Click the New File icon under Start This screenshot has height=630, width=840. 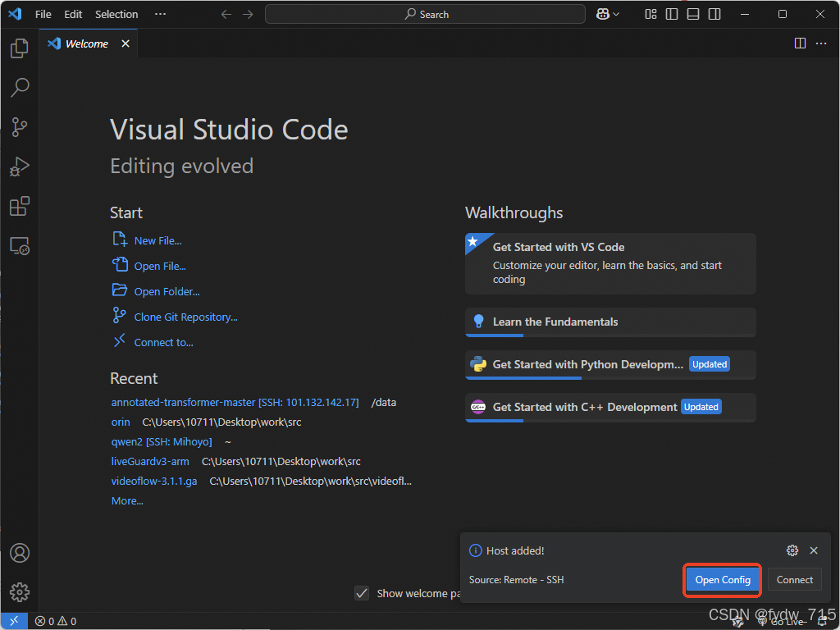(x=120, y=239)
